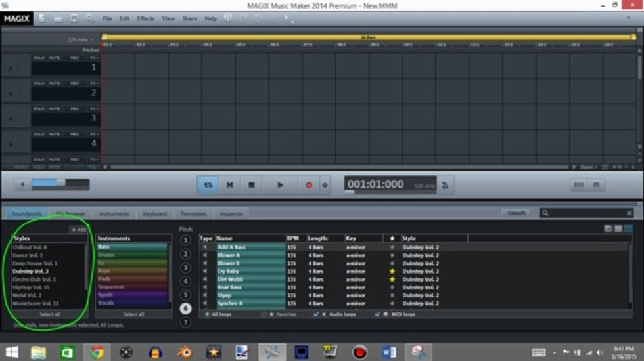Open the FX dropdown on track 2
The height and width of the screenshot is (361, 644).
(x=94, y=83)
